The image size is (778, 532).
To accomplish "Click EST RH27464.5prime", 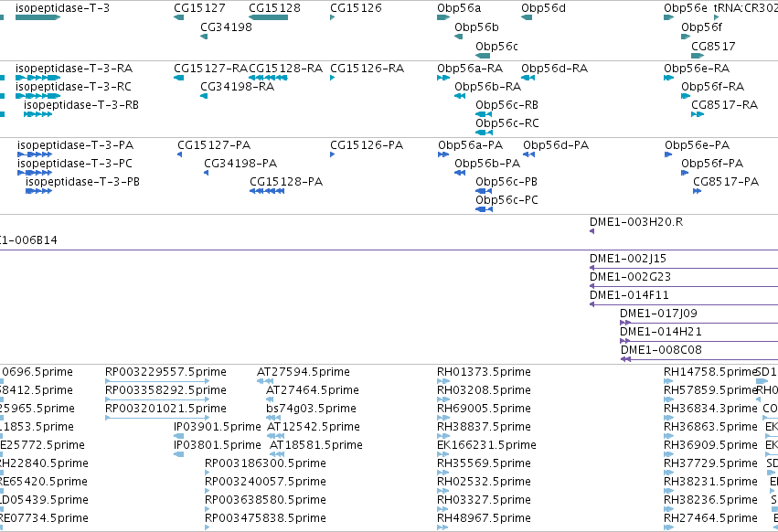I will 710,518.
